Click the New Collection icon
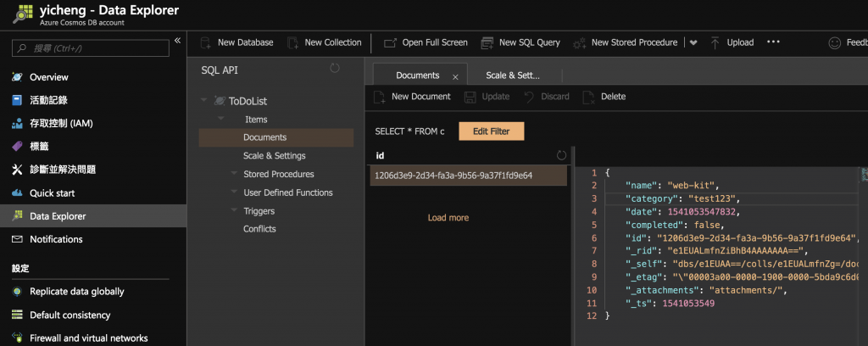This screenshot has height=346, width=868. pos(292,42)
